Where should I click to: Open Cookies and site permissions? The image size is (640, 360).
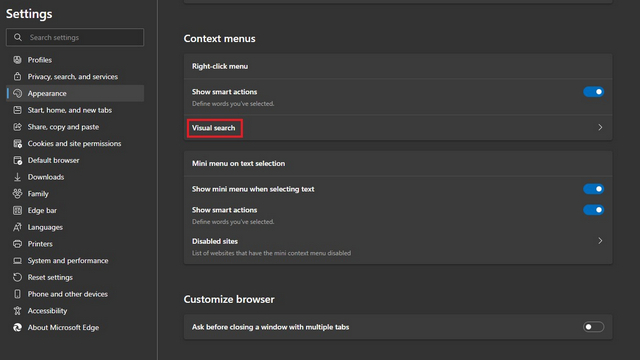point(75,144)
